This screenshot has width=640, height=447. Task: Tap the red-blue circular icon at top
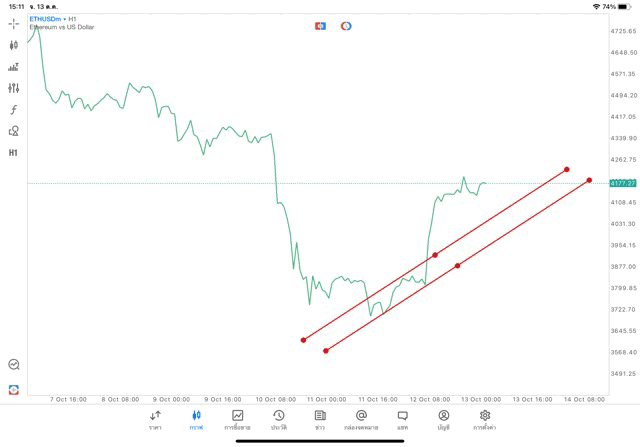pyautogui.click(x=346, y=26)
